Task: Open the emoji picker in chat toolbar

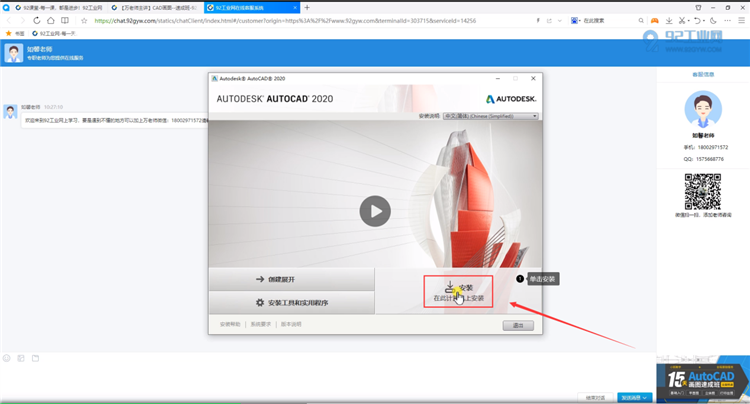Action: pos(7,358)
